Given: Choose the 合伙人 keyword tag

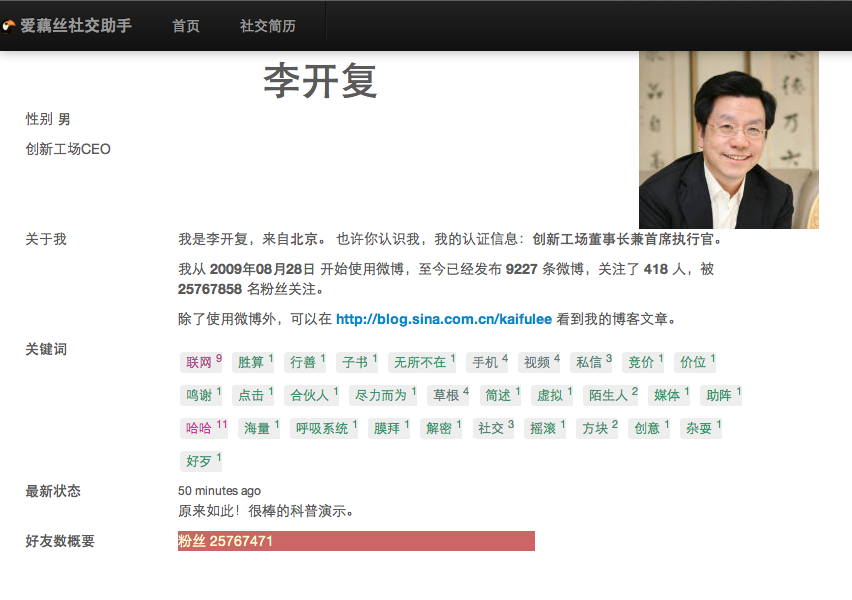Looking at the screenshot, I should point(312,395).
